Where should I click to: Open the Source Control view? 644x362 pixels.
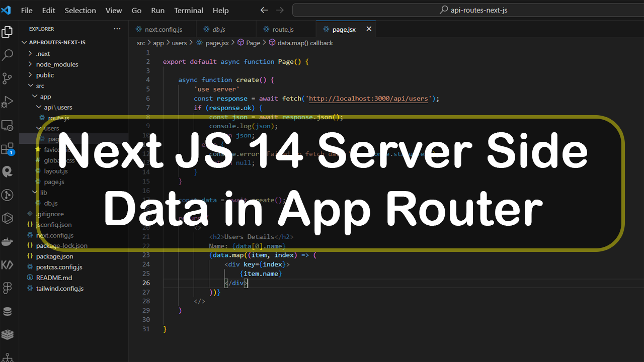click(x=8, y=78)
